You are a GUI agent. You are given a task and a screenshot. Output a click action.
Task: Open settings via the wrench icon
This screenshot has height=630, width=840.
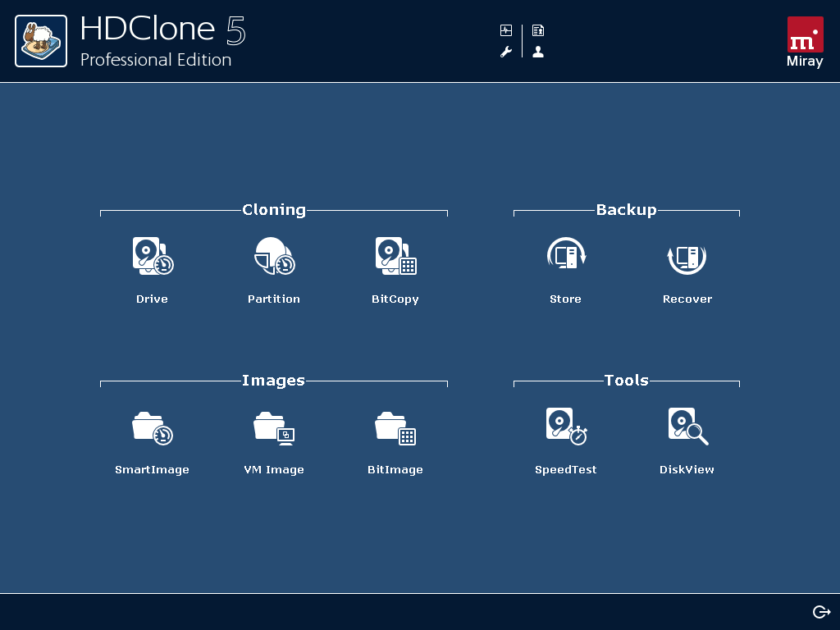[506, 52]
